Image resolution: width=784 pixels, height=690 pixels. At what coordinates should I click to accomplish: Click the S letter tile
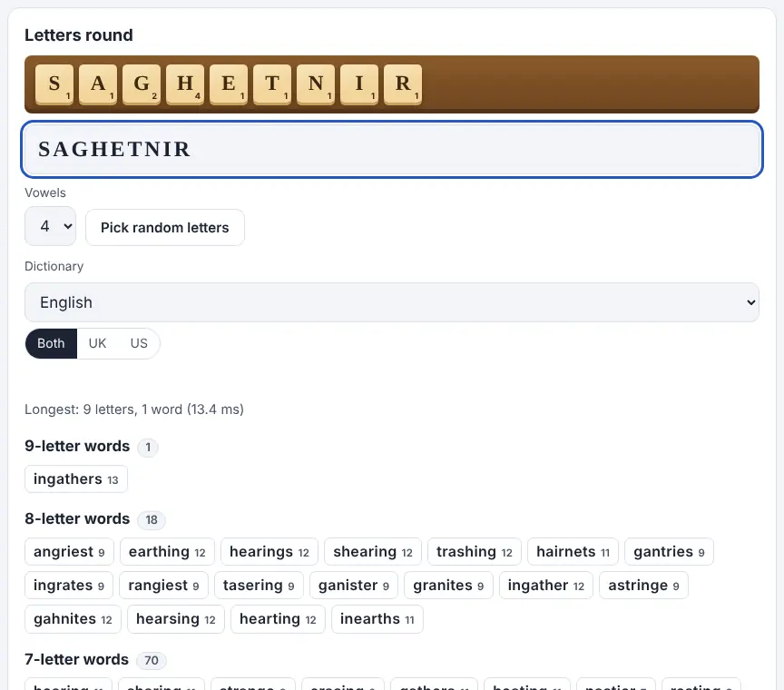pos(54,84)
